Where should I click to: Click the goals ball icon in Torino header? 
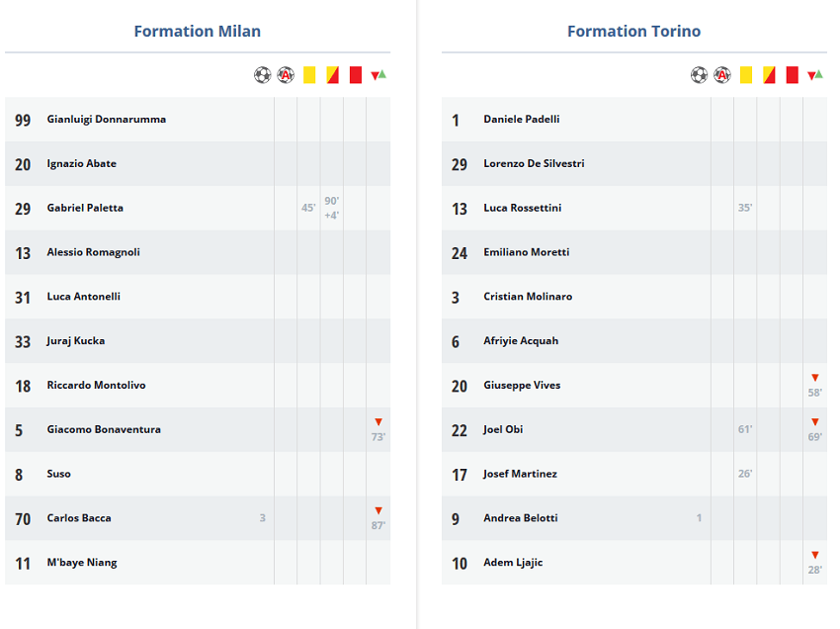(x=699, y=75)
